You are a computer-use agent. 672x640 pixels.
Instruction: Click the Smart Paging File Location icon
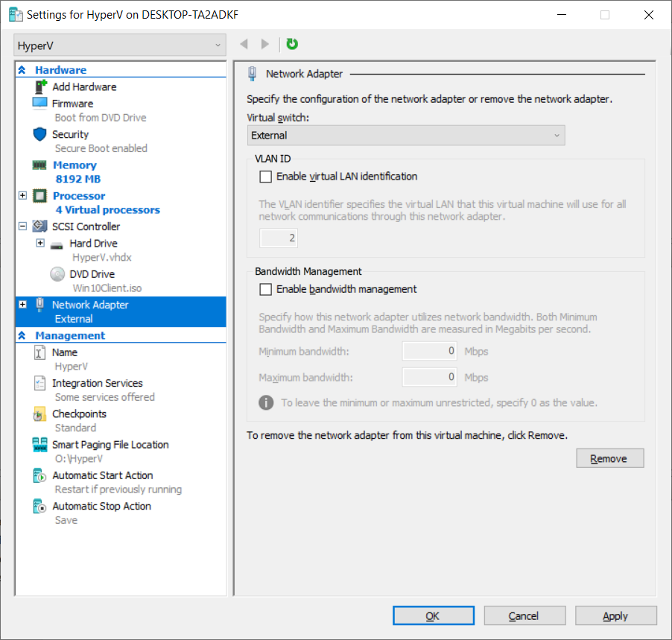40,445
